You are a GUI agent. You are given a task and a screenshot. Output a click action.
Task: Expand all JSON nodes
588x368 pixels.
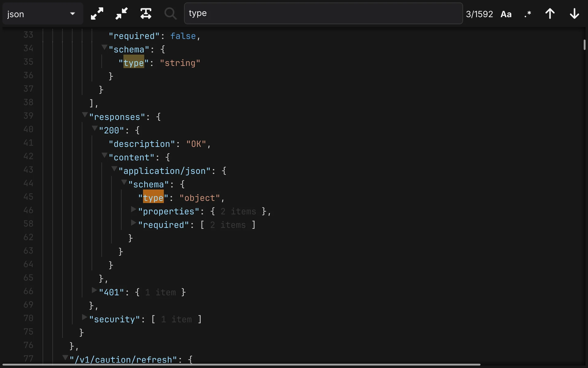pos(97,14)
